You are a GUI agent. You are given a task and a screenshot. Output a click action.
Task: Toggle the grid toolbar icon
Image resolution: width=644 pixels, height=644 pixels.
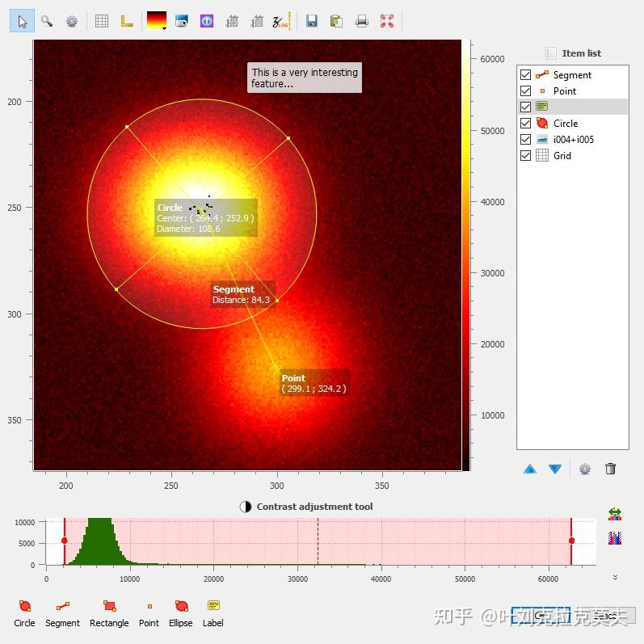102,21
